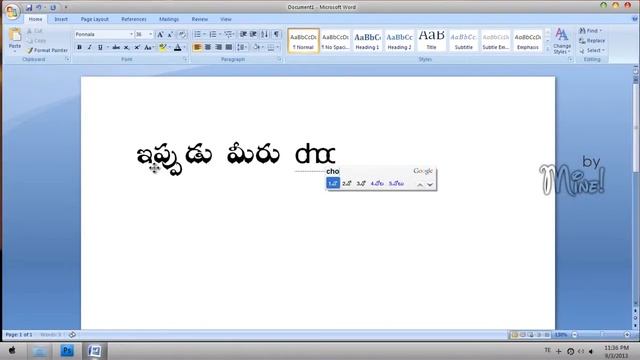This screenshot has width=640, height=360.
Task: Open the Customize Quick Access Toolbar dropdown
Action: point(66,7)
